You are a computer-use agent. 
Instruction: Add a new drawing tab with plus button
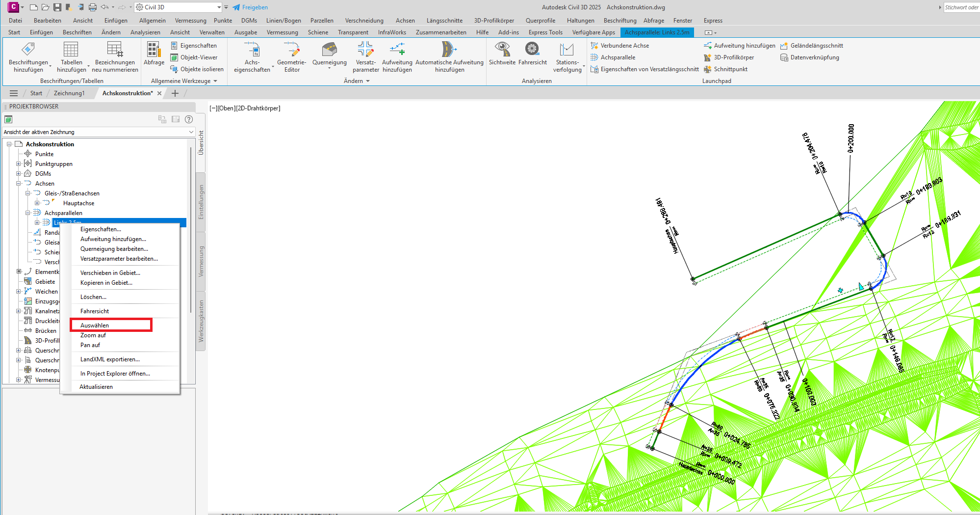[175, 93]
